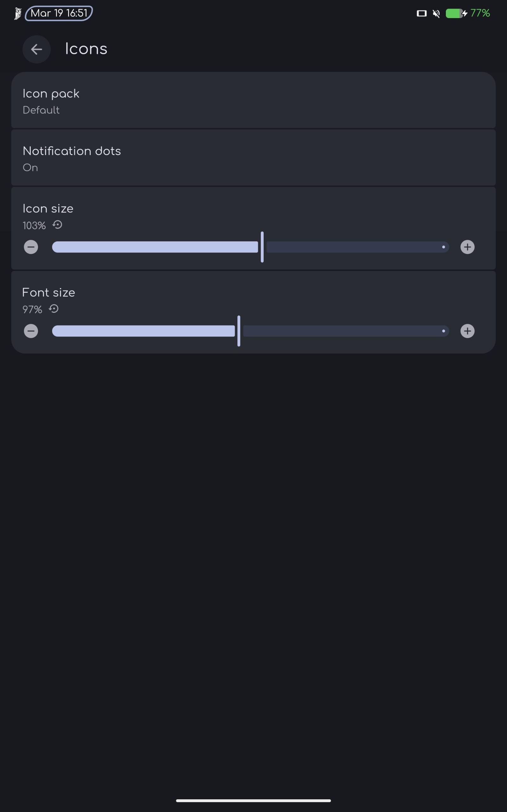Go back using the arrow button
507x812 pixels.
[x=36, y=49]
